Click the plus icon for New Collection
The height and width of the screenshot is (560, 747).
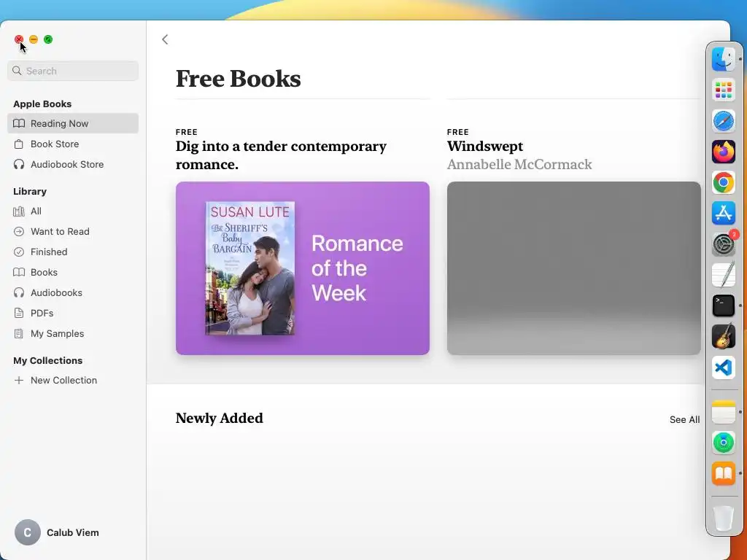19,381
